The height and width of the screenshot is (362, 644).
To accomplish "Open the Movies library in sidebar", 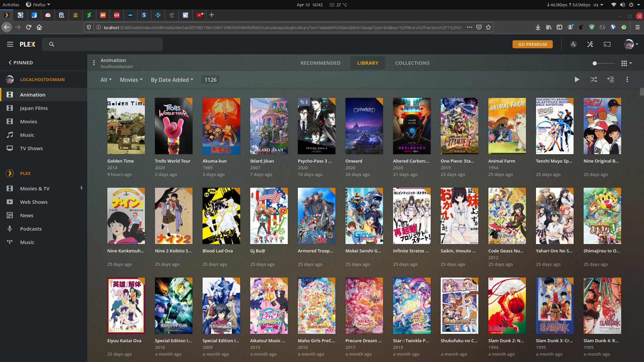I will click(44, 121).
